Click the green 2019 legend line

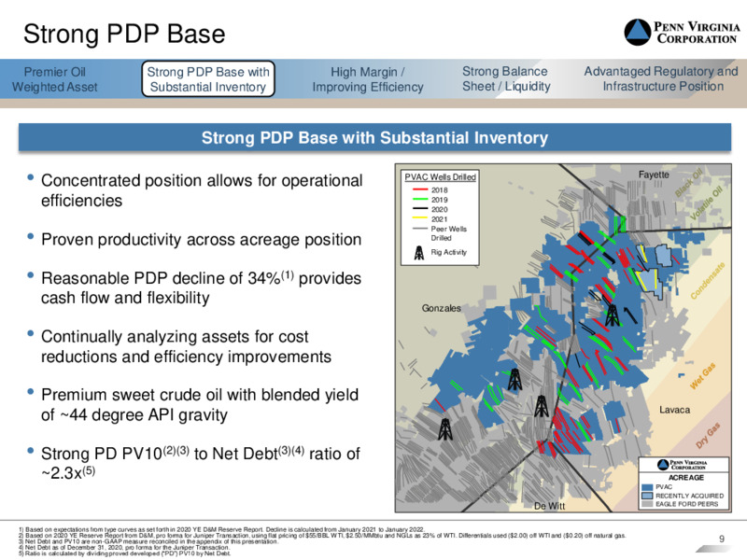pyautogui.click(x=419, y=200)
